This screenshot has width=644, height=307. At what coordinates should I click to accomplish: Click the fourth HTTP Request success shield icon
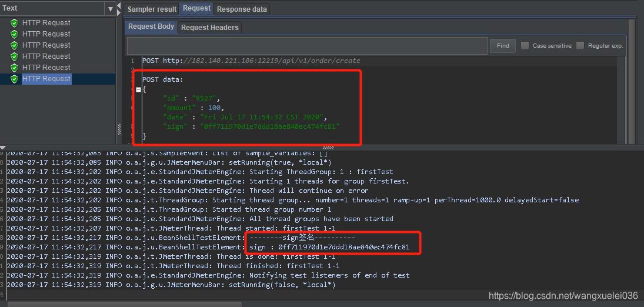pos(15,56)
